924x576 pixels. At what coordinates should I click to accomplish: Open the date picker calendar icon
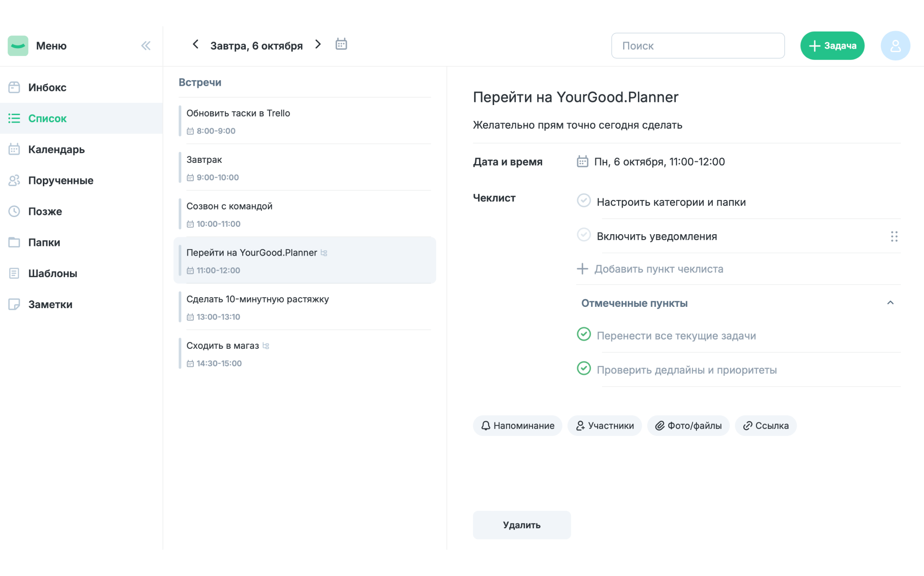click(341, 44)
